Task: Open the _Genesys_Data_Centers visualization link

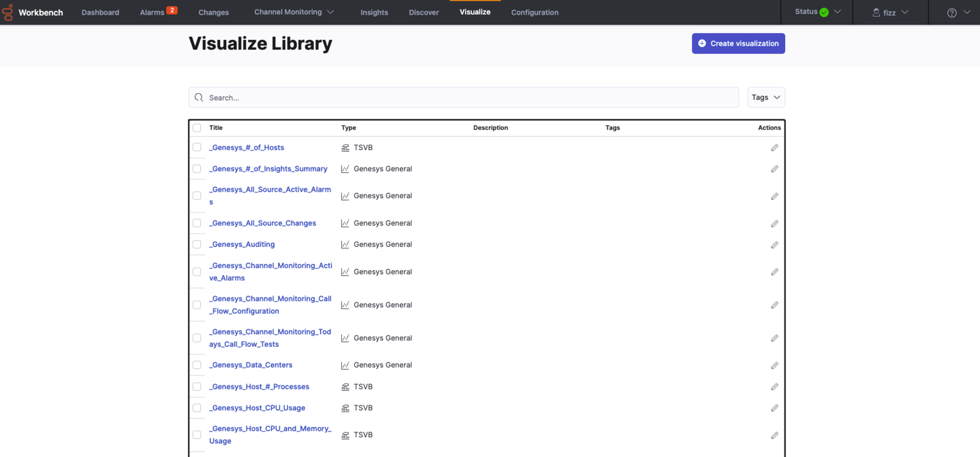Action: (x=251, y=365)
